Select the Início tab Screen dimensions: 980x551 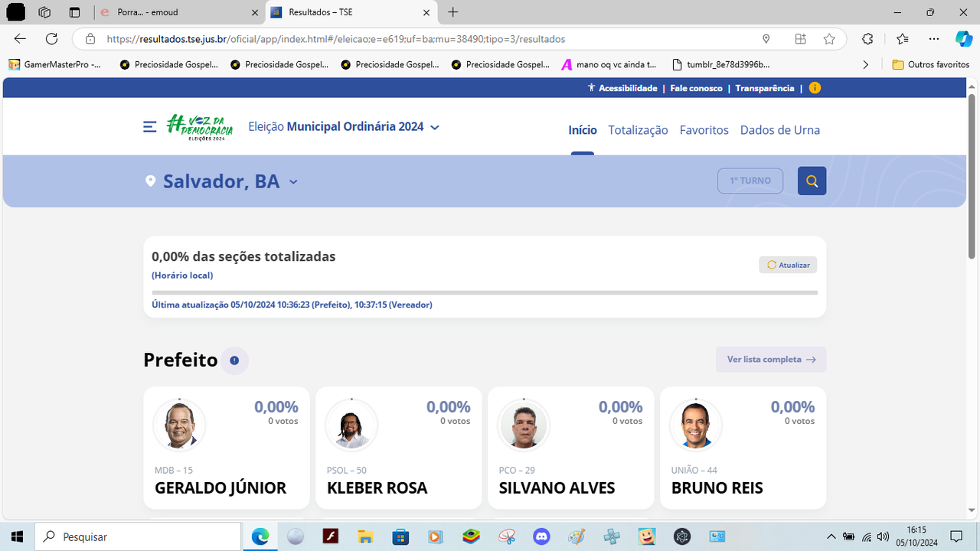point(583,130)
